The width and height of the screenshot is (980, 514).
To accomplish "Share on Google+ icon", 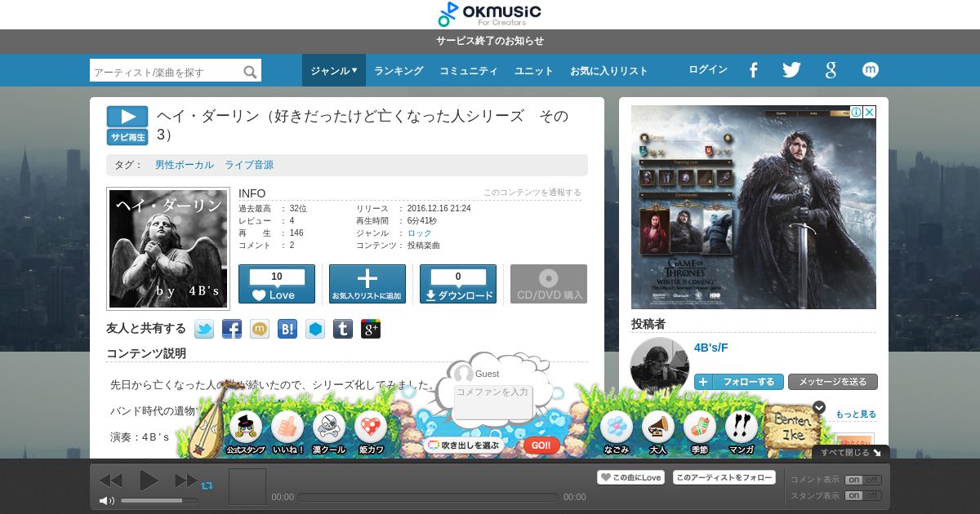I will 371,330.
